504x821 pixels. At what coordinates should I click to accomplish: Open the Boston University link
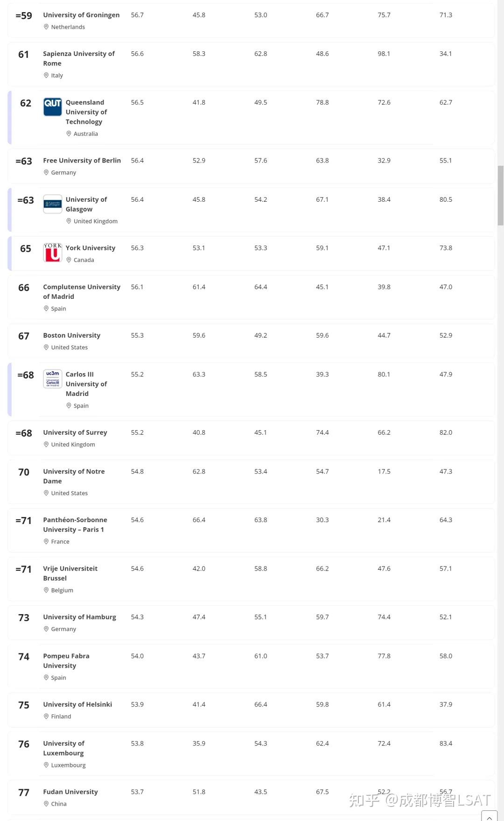point(71,335)
